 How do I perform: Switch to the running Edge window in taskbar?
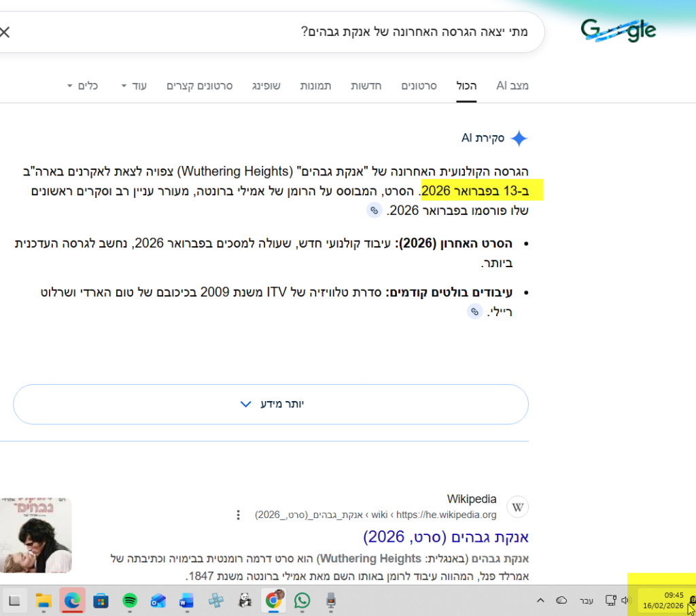pos(72,601)
